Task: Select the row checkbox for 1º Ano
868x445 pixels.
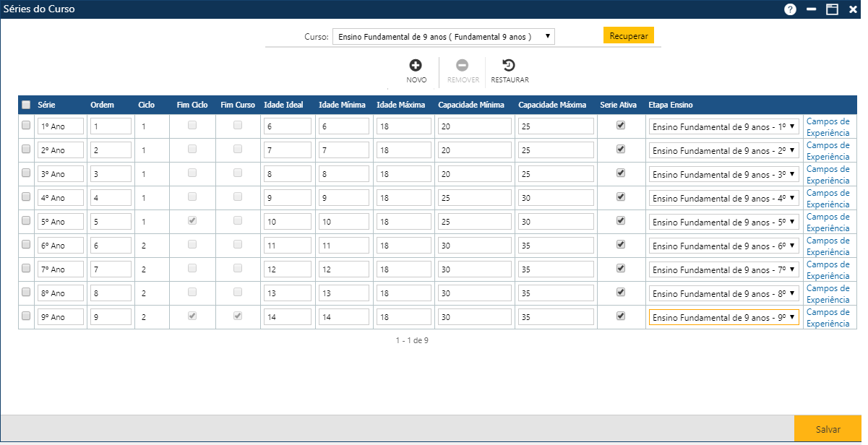Action: click(26, 125)
